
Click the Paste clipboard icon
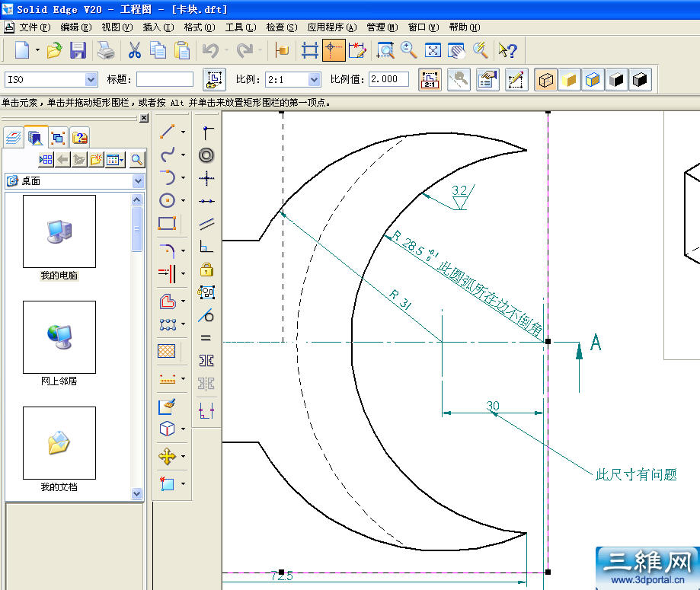(182, 50)
